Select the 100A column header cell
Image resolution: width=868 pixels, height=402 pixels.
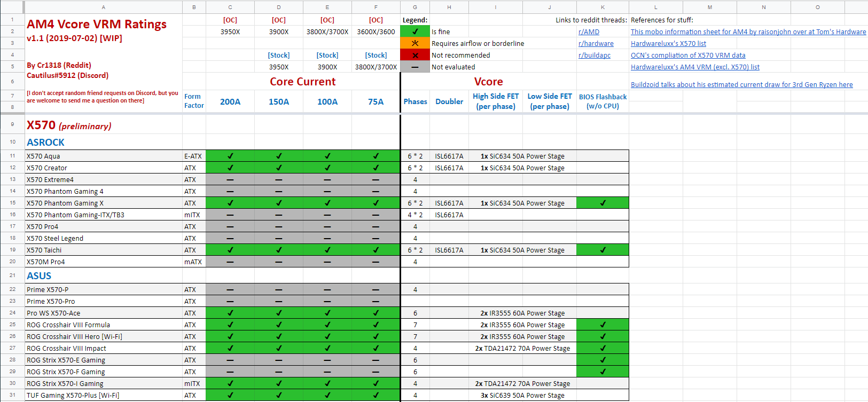327,101
